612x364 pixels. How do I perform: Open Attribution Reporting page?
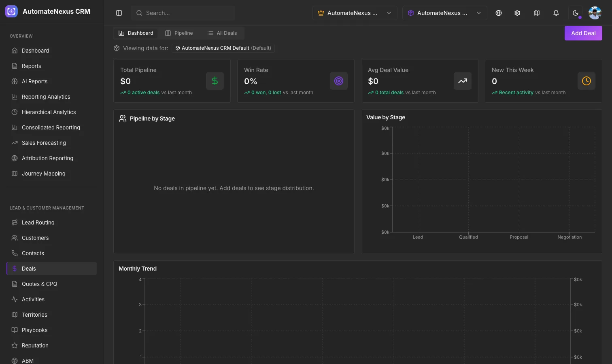(52, 158)
